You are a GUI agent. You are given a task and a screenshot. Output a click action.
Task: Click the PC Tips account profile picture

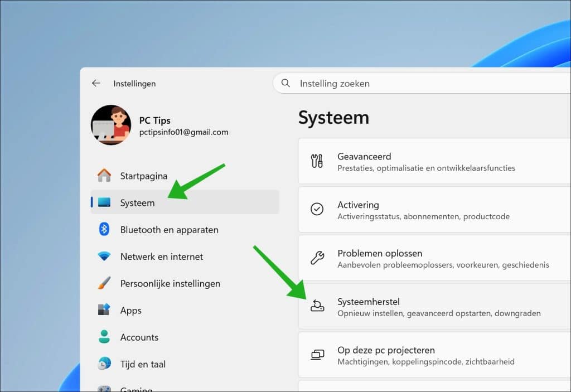pyautogui.click(x=111, y=125)
